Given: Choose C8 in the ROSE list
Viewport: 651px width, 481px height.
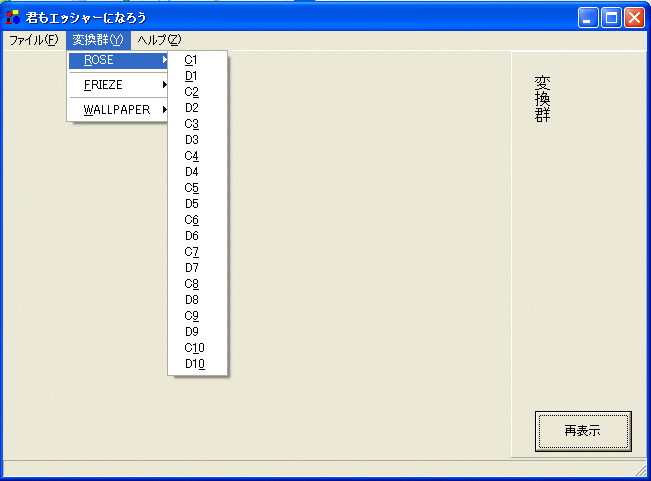Looking at the screenshot, I should [198, 284].
